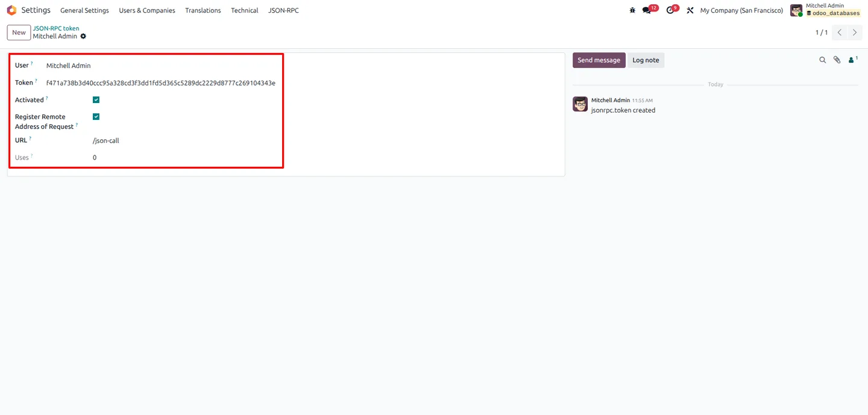The height and width of the screenshot is (415, 868).
Task: Click the URL field help question mark
Action: pos(30,139)
